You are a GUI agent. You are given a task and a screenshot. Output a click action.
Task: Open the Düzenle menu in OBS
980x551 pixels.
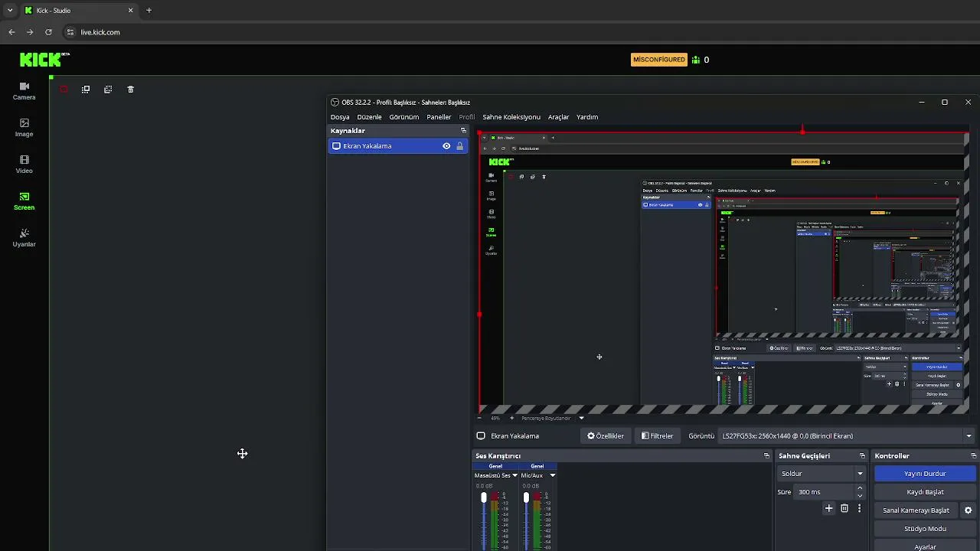[x=369, y=117]
